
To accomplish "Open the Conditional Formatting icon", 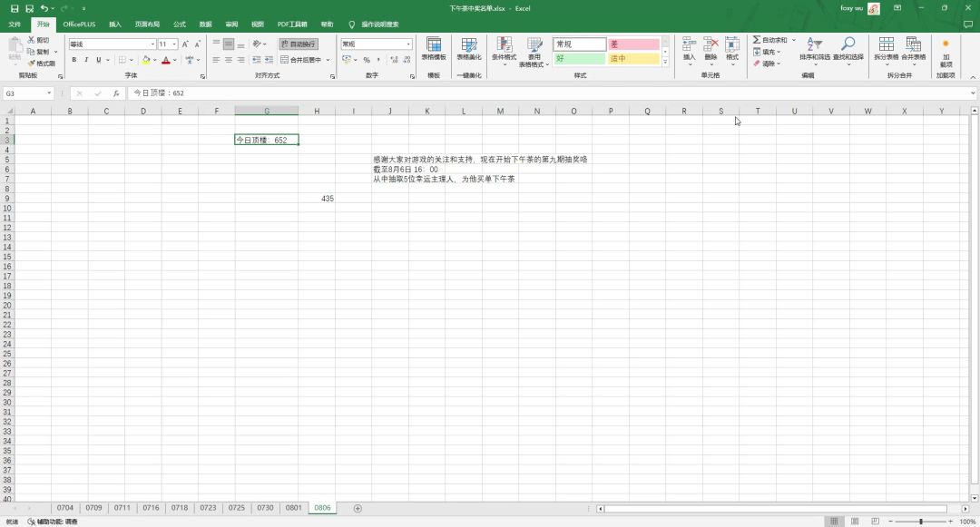I will coord(504,52).
